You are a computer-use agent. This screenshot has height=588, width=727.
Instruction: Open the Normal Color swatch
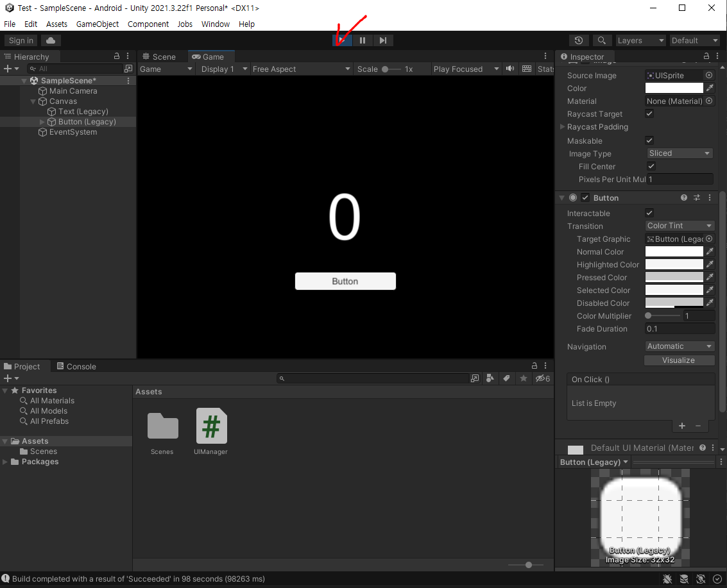point(674,251)
